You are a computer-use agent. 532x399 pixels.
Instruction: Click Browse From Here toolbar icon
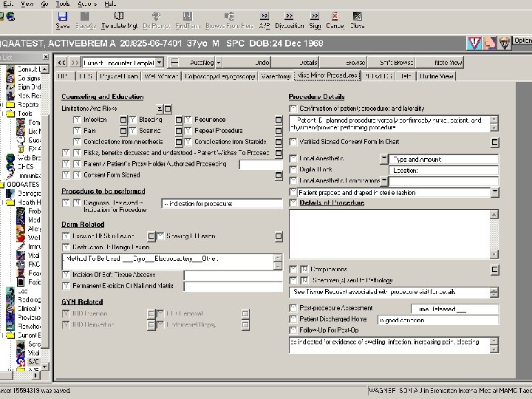[229, 21]
